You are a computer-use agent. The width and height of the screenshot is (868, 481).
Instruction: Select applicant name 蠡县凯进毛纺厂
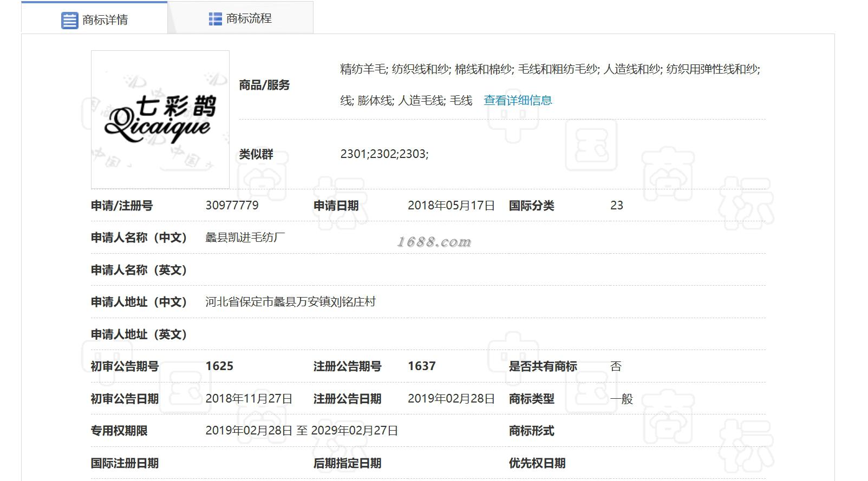pos(245,238)
